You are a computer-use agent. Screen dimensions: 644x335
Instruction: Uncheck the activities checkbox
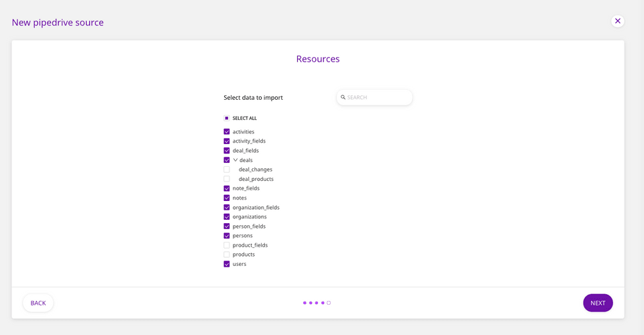[227, 132]
